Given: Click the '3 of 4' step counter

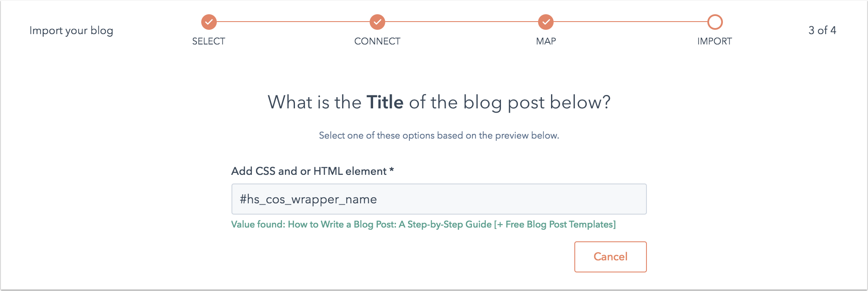Looking at the screenshot, I should 822,30.
